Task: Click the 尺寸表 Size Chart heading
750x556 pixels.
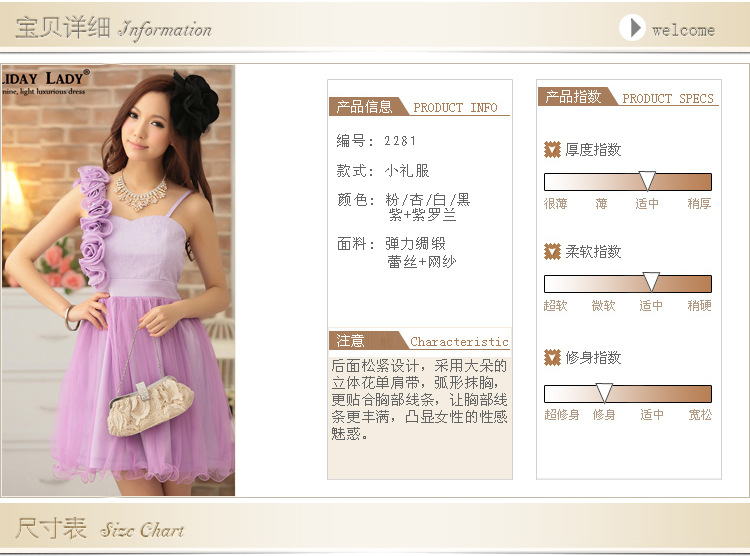Action: pyautogui.click(x=100, y=529)
